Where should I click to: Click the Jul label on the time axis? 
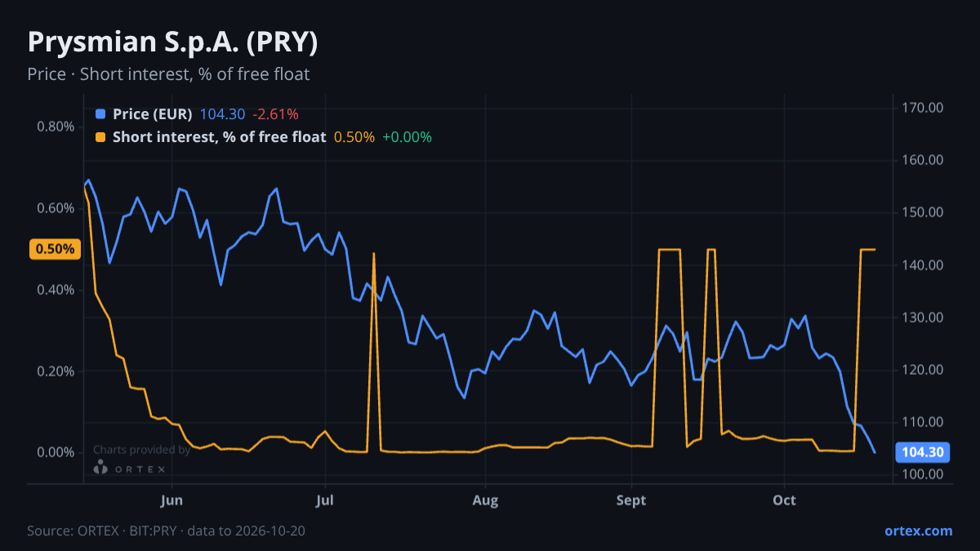(x=325, y=500)
